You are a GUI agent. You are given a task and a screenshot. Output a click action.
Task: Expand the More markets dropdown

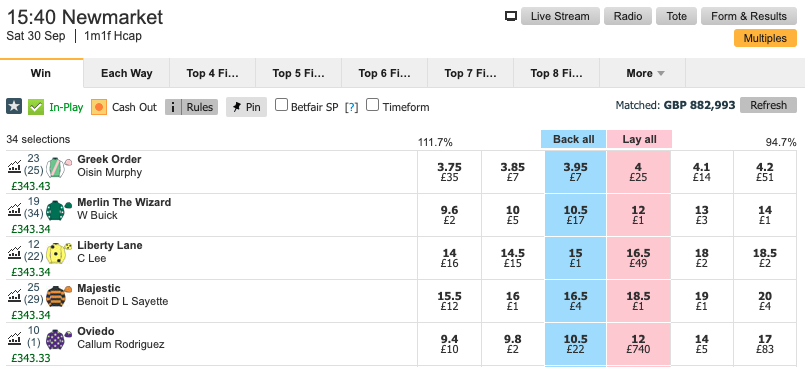pos(642,73)
